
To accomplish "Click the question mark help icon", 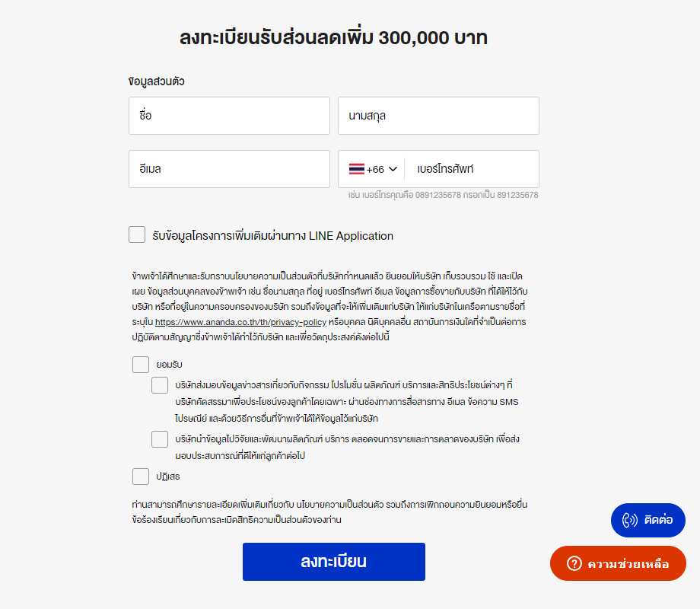I will tap(574, 563).
